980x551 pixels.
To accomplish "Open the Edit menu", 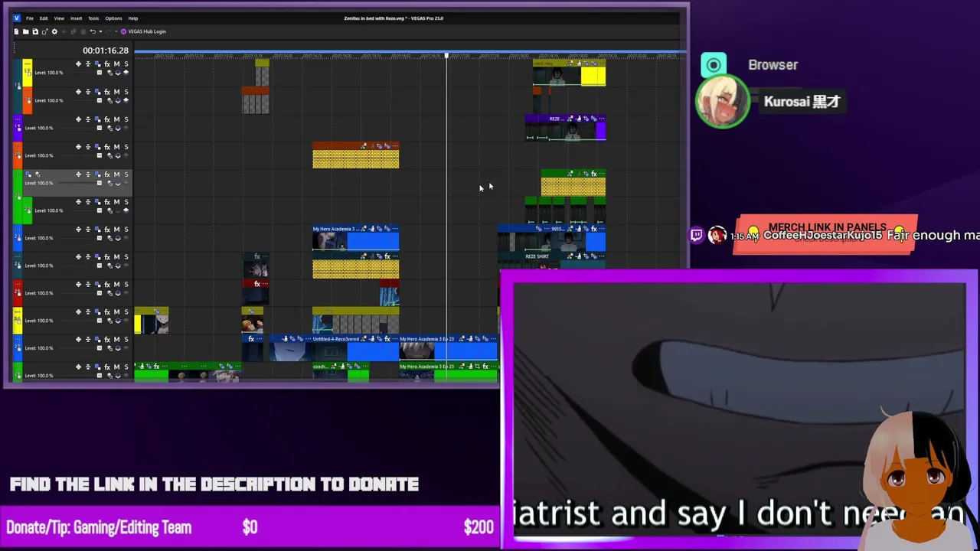I will (44, 18).
